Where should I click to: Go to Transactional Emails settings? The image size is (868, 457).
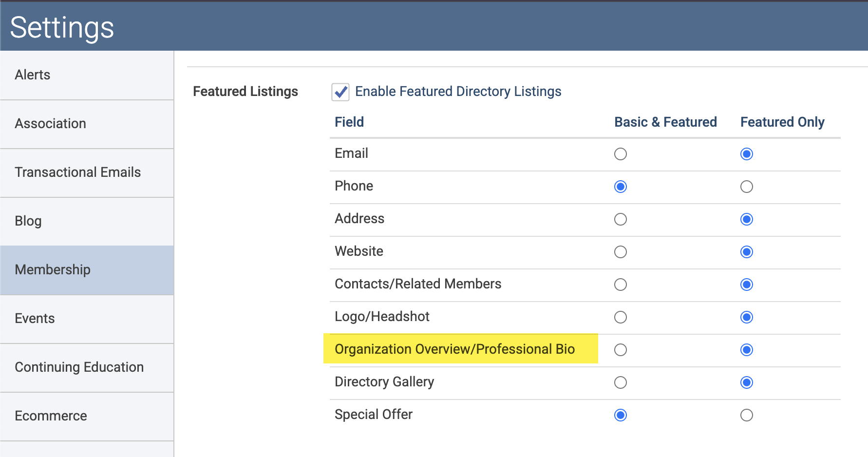(87, 173)
